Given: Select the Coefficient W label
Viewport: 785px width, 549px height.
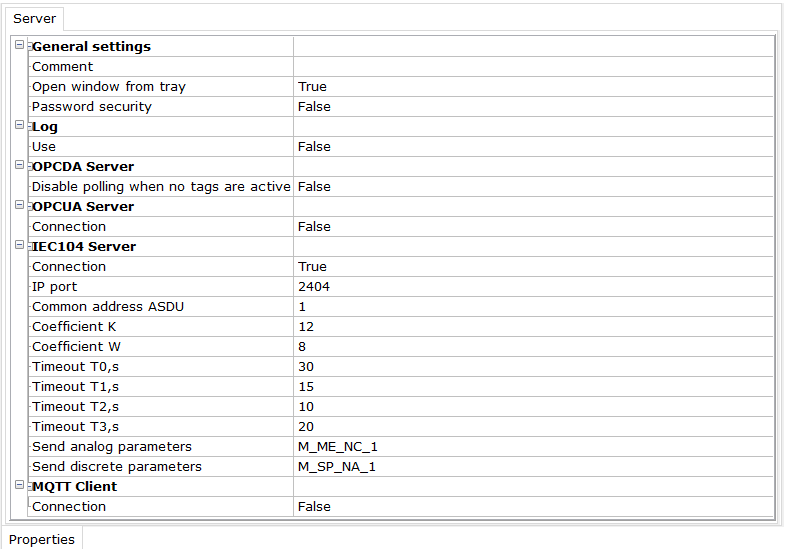Looking at the screenshot, I should 76,347.
